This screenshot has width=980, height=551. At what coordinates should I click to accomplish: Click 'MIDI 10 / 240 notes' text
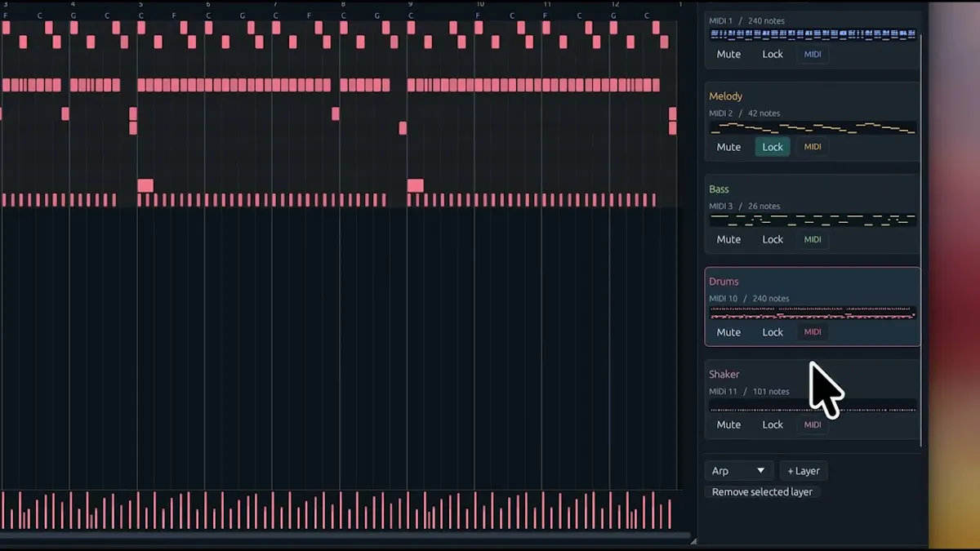(749, 299)
